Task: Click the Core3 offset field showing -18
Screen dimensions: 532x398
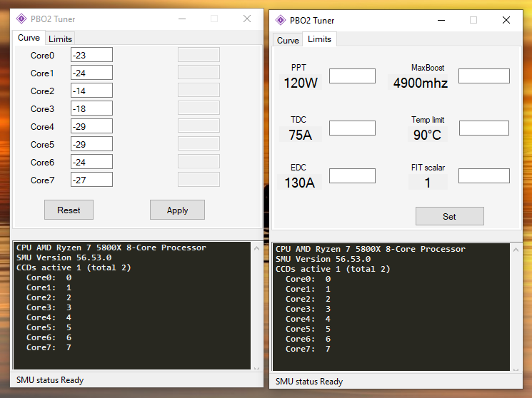Action: tap(91, 108)
